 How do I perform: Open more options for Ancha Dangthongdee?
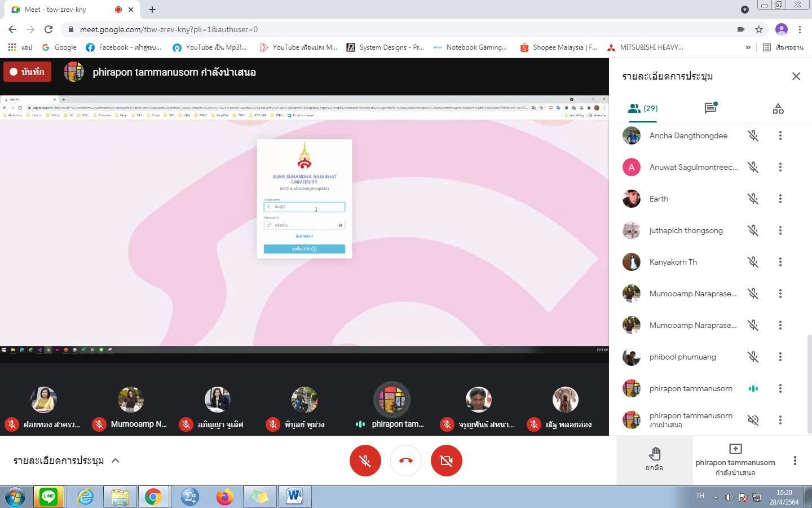[780, 135]
